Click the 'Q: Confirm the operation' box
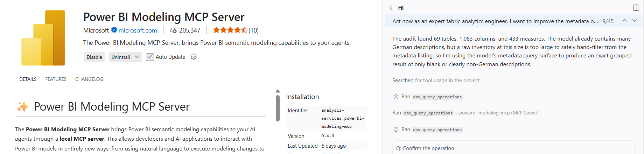 [x=513, y=148]
